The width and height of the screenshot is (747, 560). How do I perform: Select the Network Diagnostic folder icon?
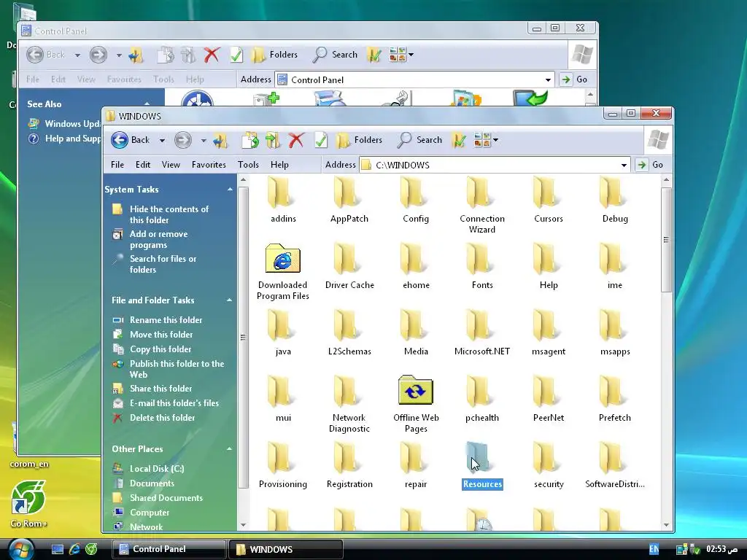346,391
